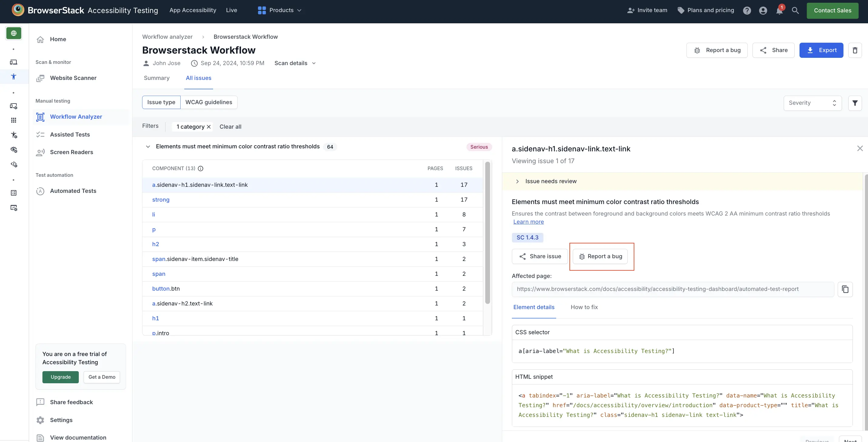Switch to the How to fix tab
Screen dimensions: 868x442
click(584, 307)
